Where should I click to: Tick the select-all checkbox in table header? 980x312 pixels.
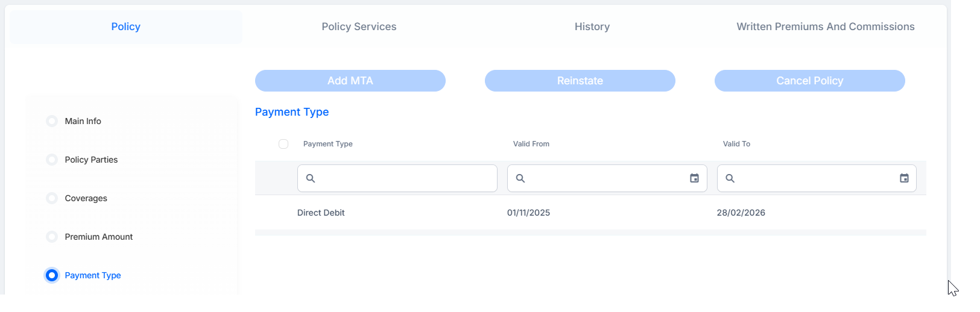pos(283,144)
